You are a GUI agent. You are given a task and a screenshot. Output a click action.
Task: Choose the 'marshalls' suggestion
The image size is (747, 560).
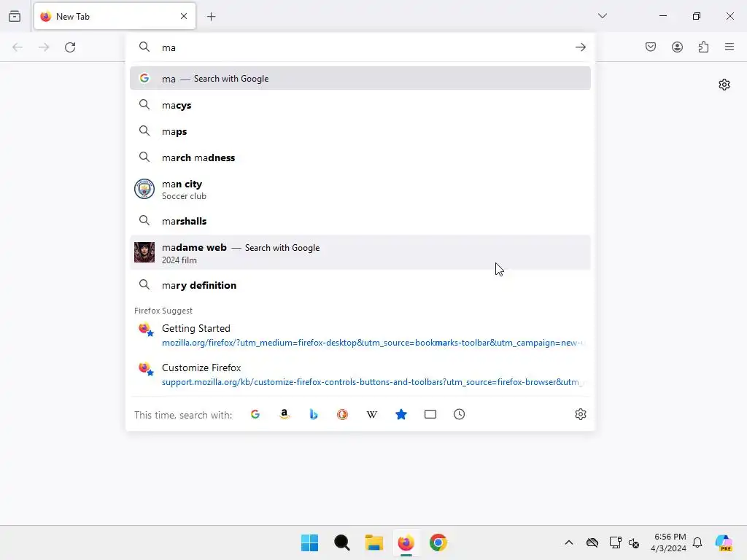click(x=360, y=221)
